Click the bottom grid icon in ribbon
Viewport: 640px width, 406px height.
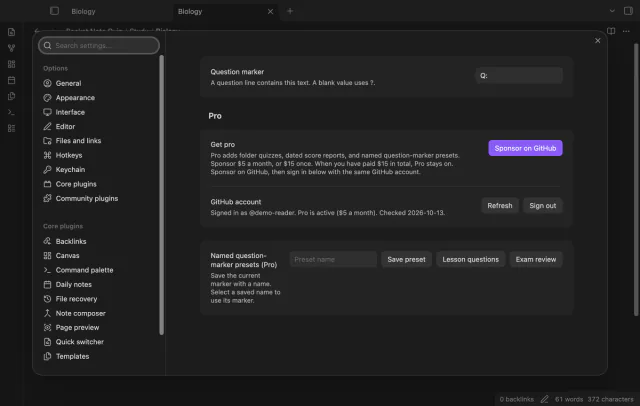[x=11, y=129]
